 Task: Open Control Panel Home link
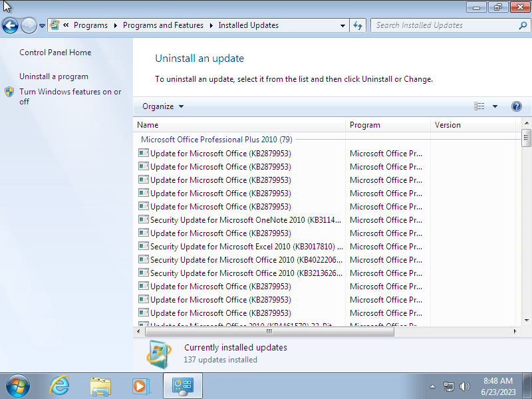(x=55, y=53)
